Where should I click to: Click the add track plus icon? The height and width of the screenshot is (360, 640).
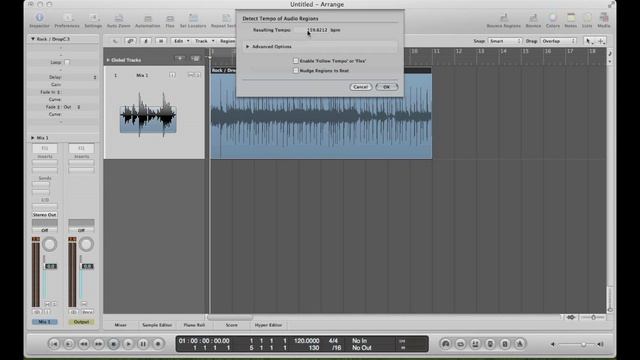point(180,59)
